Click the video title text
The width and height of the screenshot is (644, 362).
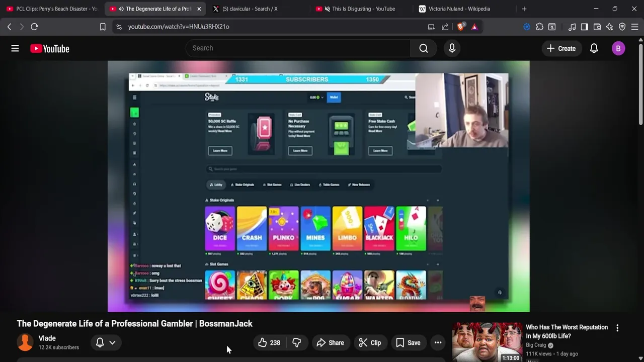click(135, 324)
